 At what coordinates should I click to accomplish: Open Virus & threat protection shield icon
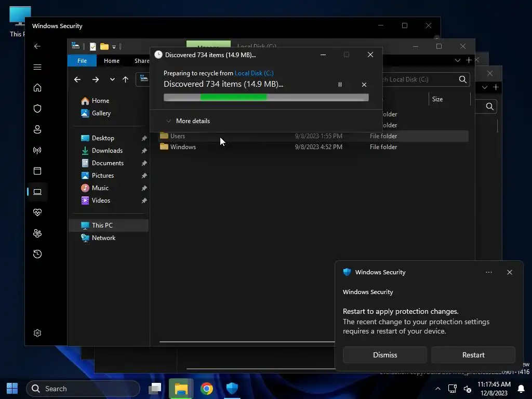[x=37, y=109]
